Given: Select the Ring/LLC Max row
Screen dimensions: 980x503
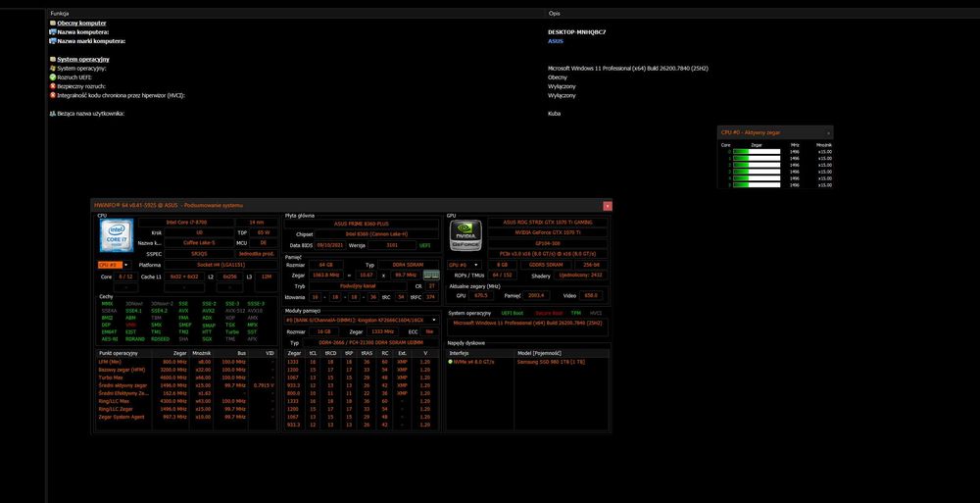Looking at the screenshot, I should 187,401.
